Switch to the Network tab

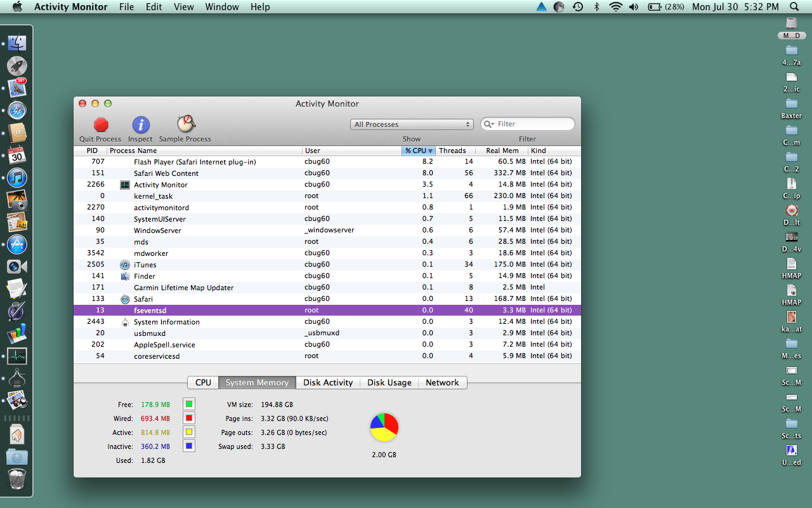pos(442,382)
